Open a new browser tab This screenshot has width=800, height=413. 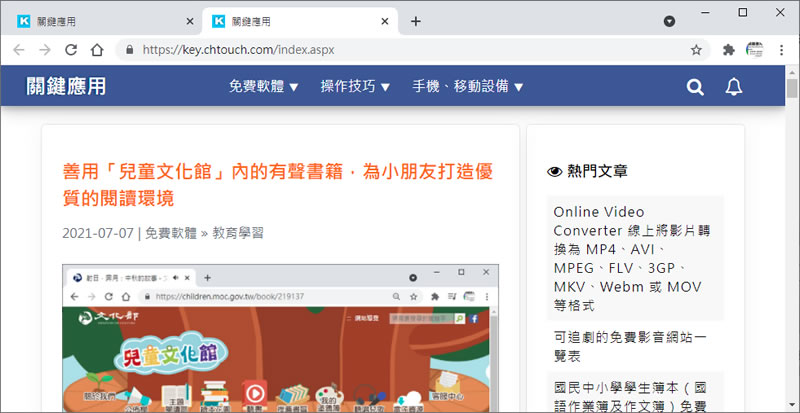416,21
